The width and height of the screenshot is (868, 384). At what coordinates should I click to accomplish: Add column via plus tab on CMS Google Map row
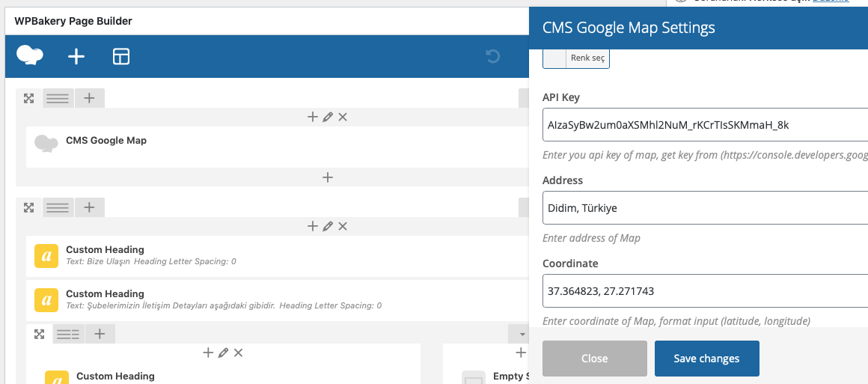(x=89, y=99)
